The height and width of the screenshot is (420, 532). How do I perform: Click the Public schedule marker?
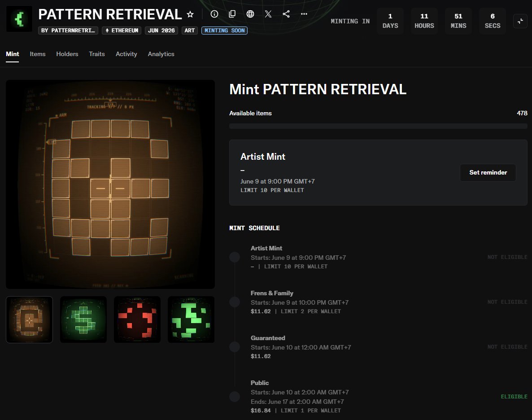point(235,396)
